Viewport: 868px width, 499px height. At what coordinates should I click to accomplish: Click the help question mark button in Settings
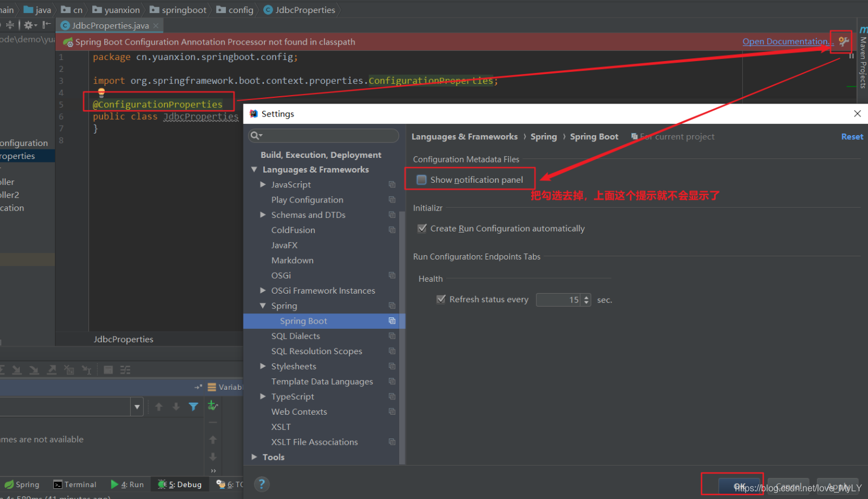pos(261,484)
